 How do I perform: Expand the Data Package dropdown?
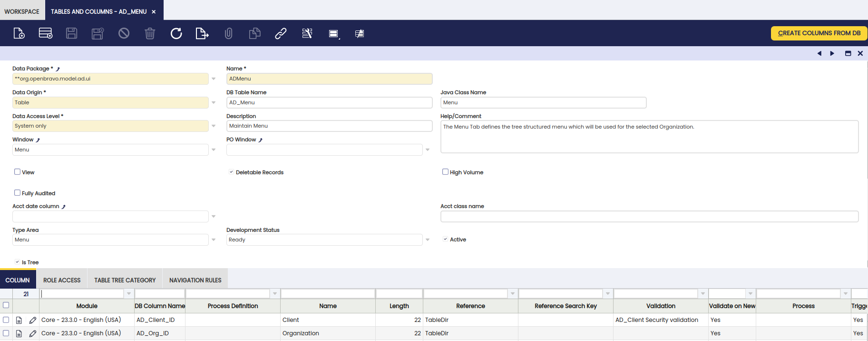click(x=214, y=79)
